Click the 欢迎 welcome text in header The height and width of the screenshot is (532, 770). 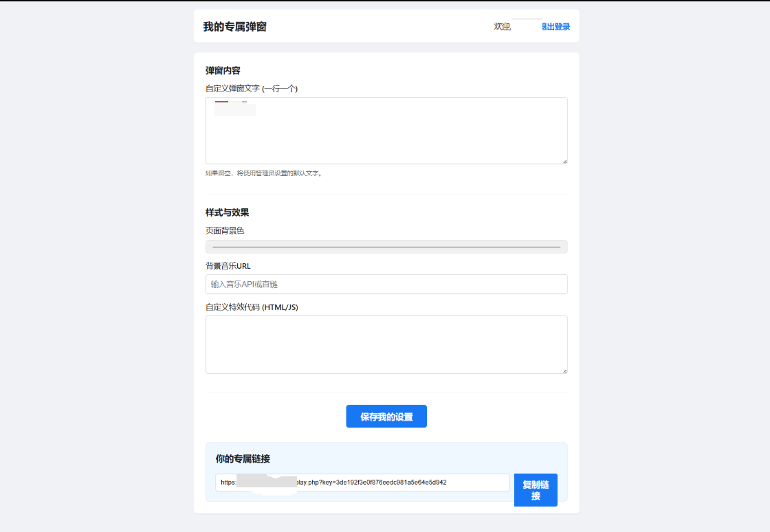click(502, 27)
